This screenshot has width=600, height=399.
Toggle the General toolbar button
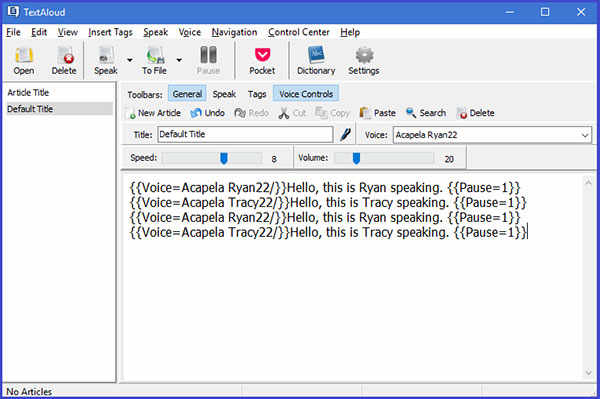click(187, 94)
